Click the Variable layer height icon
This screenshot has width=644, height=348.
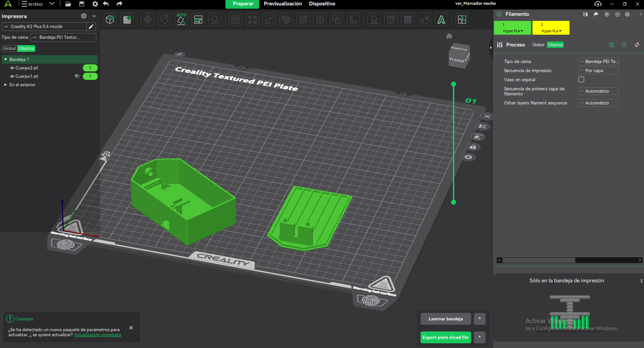pos(408,20)
